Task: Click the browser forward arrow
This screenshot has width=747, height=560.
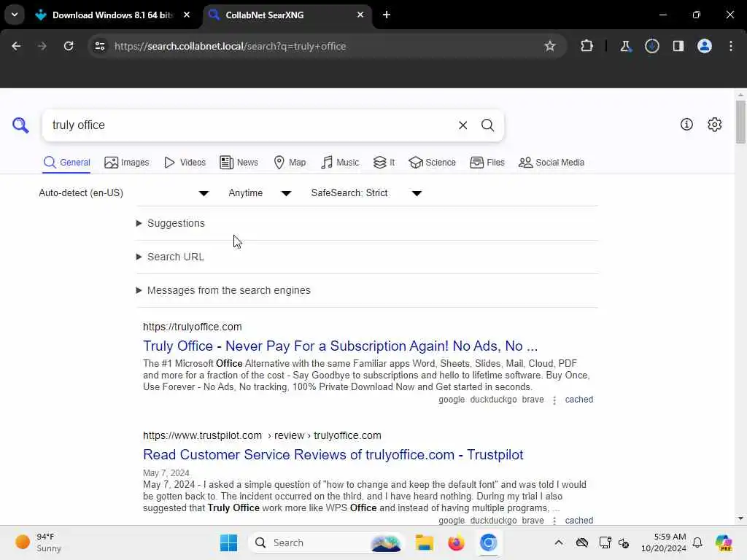Action: [x=42, y=46]
